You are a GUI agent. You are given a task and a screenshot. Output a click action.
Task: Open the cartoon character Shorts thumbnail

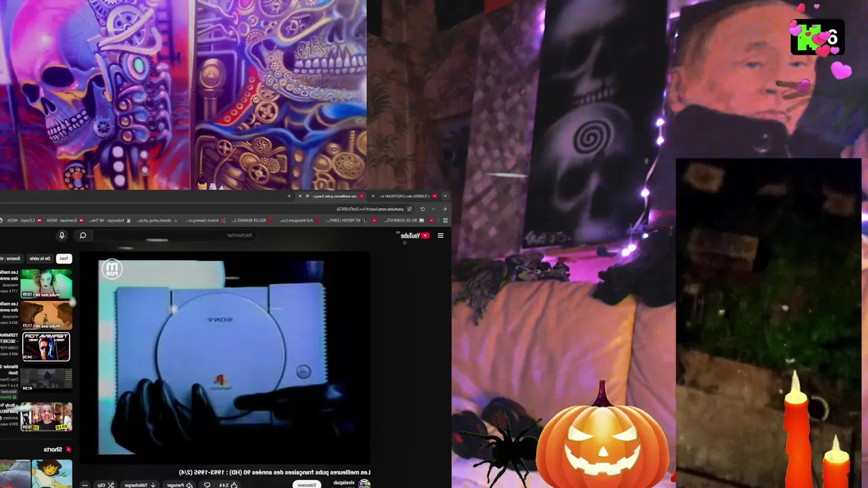click(x=52, y=474)
